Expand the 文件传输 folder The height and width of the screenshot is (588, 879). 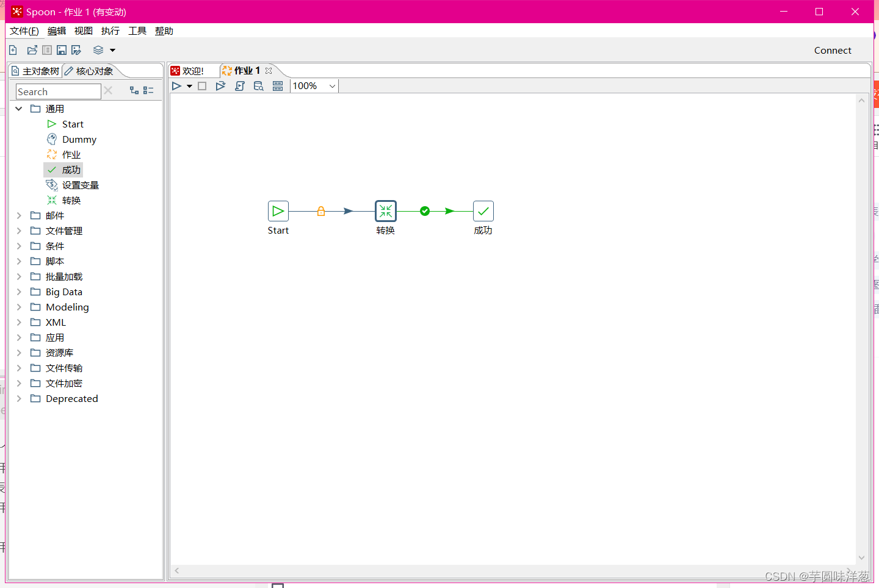pos(19,368)
